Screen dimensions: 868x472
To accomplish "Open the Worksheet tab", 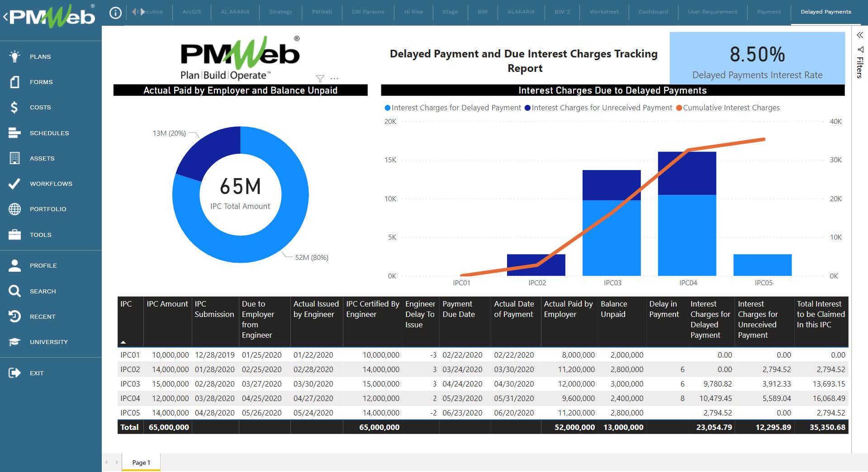I will tap(604, 12).
